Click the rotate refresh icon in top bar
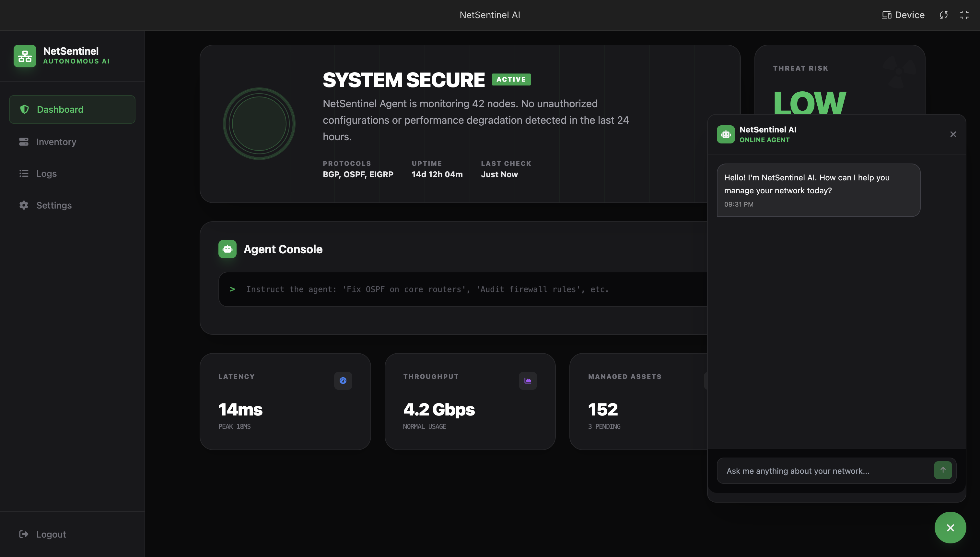The image size is (980, 557). click(944, 15)
